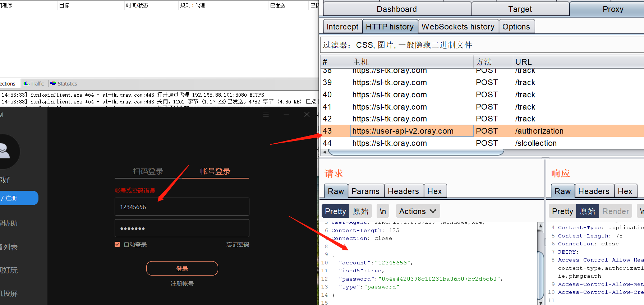
Task: Select history row 43 authorization request
Action: pos(482,131)
